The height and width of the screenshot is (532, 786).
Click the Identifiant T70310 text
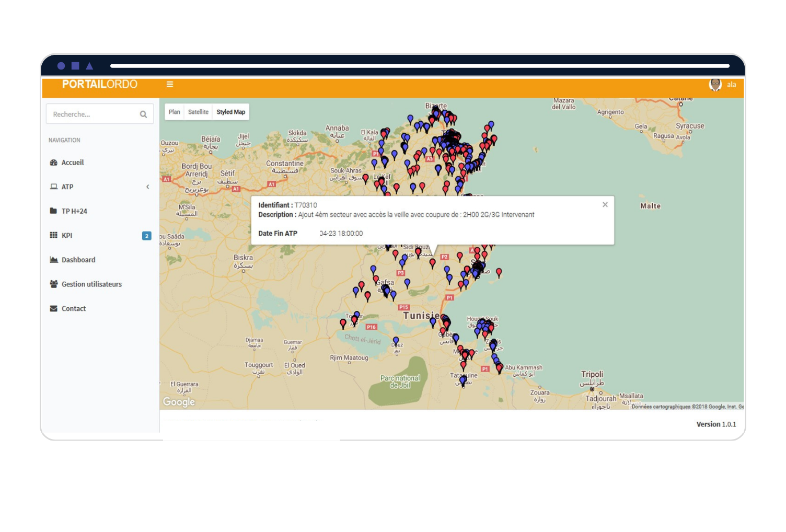pos(287,205)
